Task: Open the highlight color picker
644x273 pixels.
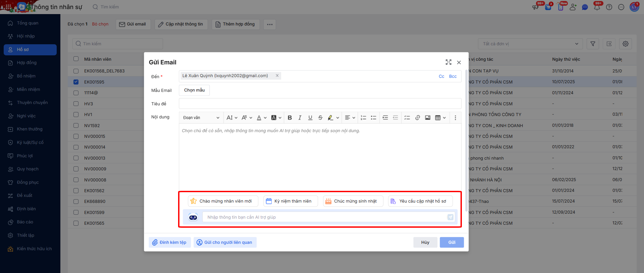Action: (333, 118)
